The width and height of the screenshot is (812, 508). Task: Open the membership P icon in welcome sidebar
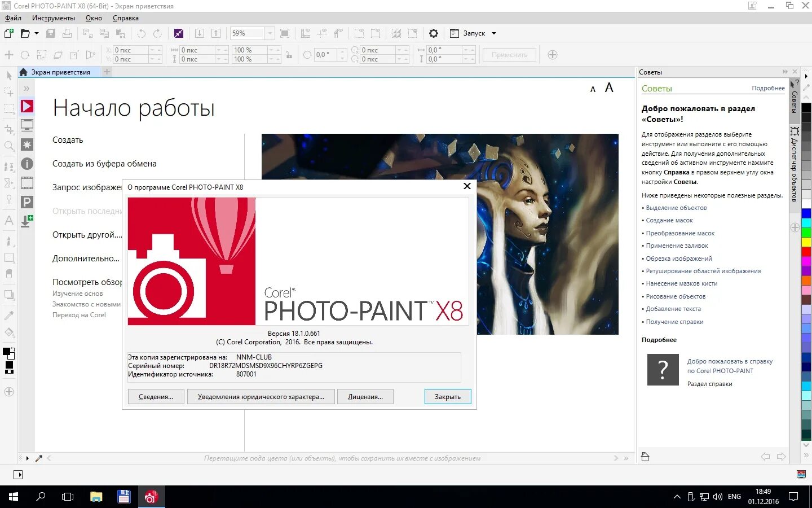[x=27, y=202]
